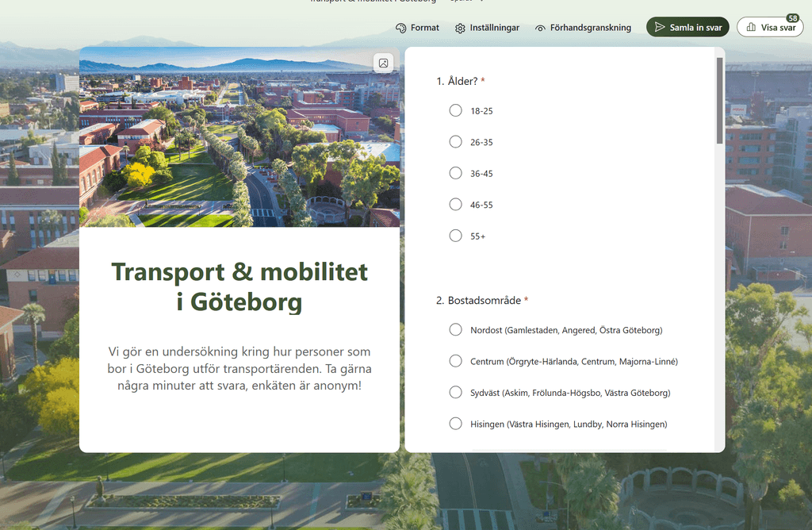This screenshot has width=812, height=530.
Task: Click the survey description text
Action: click(239, 368)
